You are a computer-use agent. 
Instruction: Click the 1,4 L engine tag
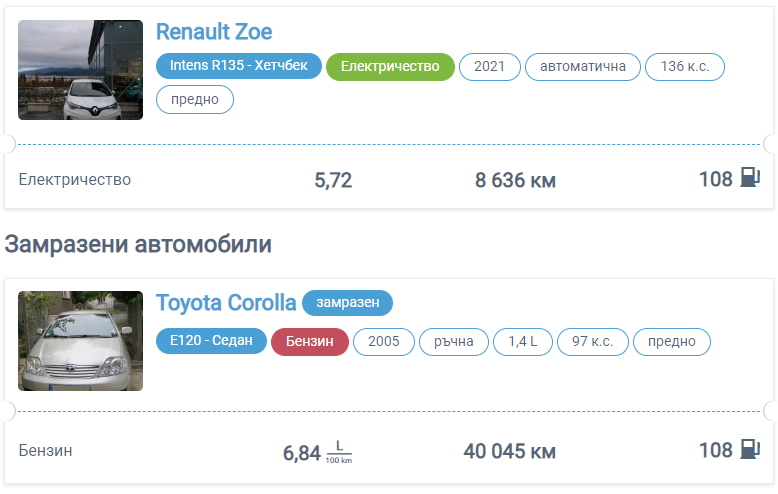[x=523, y=341]
